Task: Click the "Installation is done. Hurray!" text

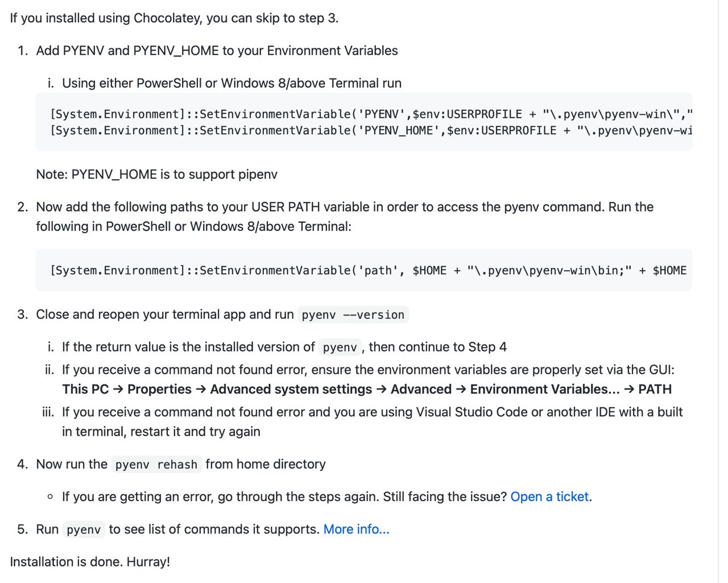Action: pyautogui.click(x=90, y=561)
